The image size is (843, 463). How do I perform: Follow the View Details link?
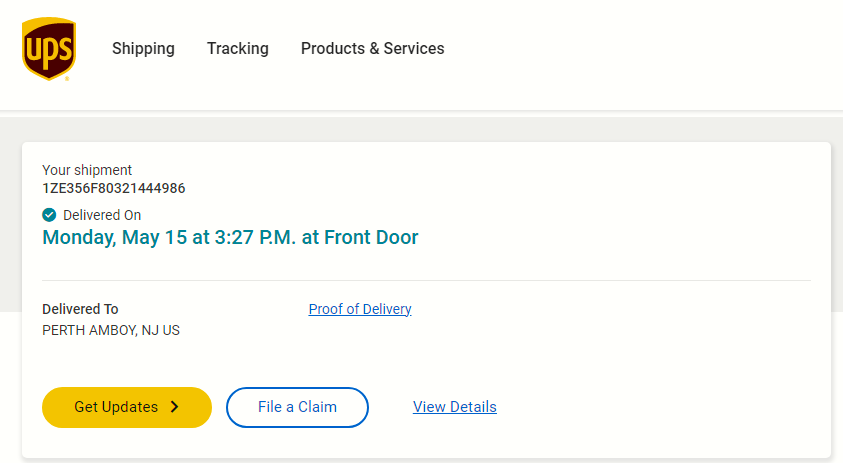click(x=455, y=407)
